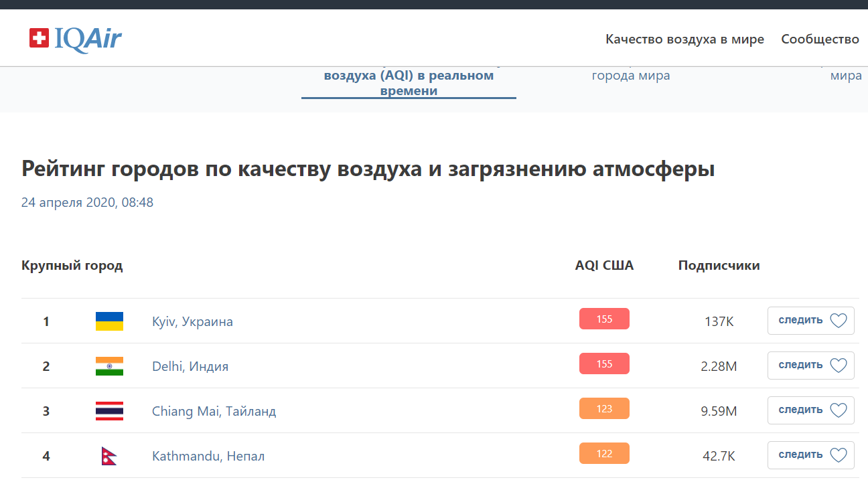The image size is (868, 482).
Task: Sort by the AQI США column header
Action: pos(603,265)
